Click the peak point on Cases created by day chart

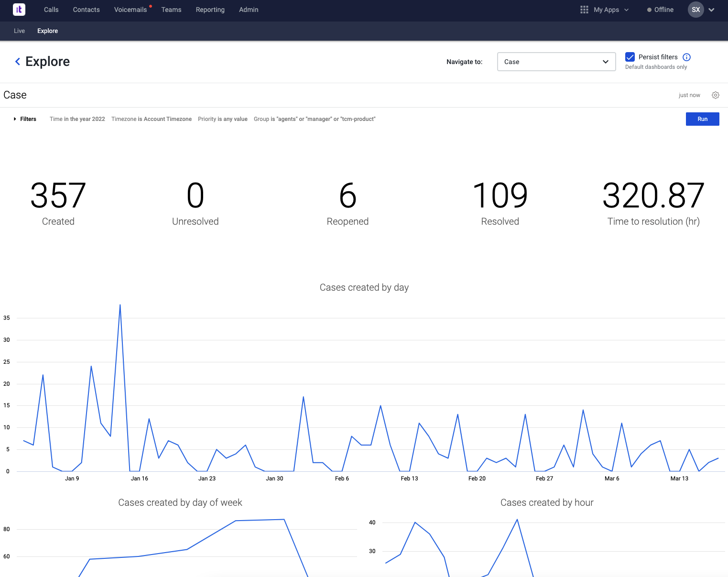click(x=120, y=305)
